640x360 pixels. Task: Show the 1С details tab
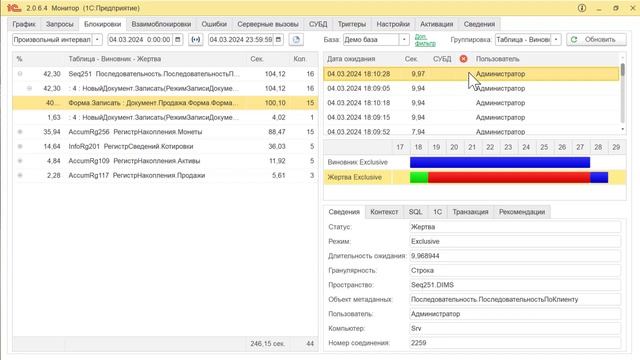coord(438,212)
